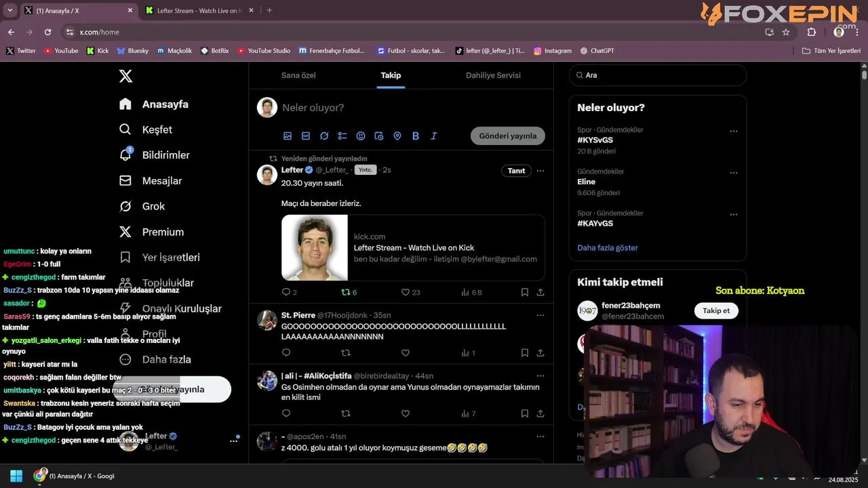Reply to St. Pierre's GOOOL post
This screenshot has width=868, height=488.
coord(286,352)
